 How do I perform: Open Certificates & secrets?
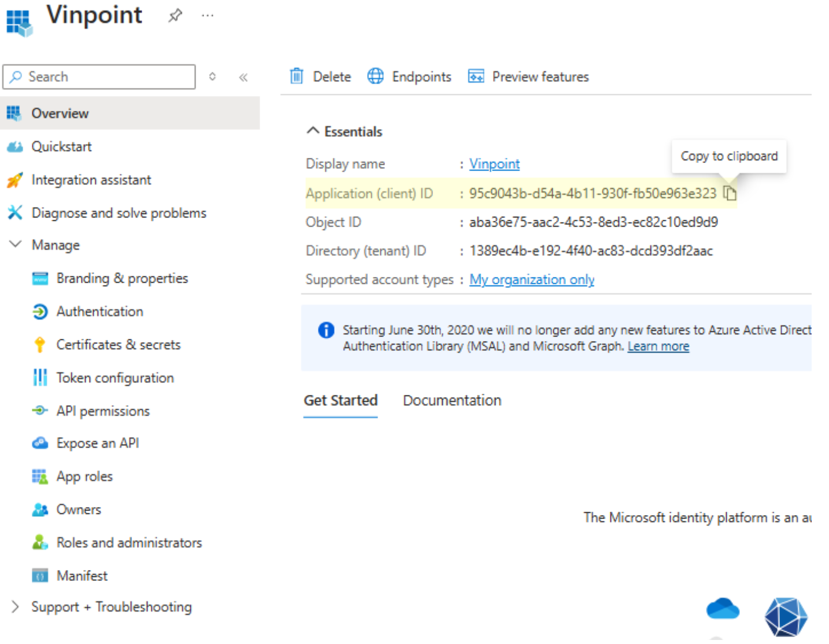click(x=119, y=345)
